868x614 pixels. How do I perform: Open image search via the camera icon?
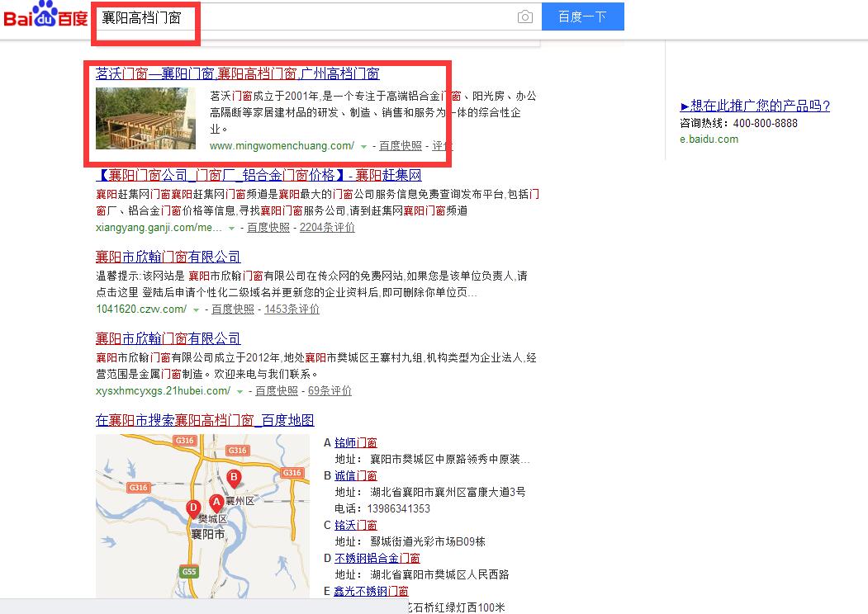[524, 17]
